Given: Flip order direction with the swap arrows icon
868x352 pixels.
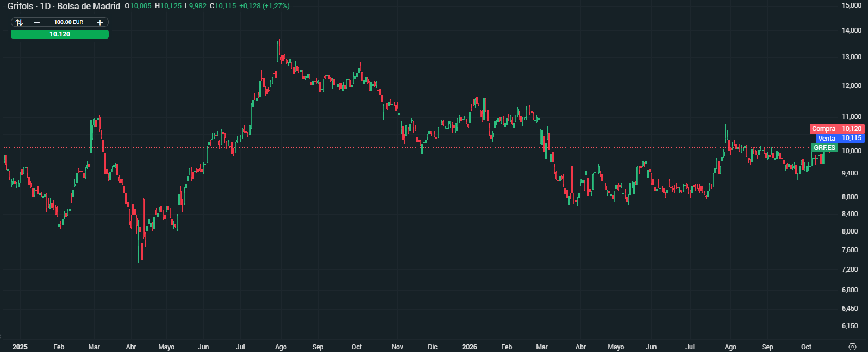Looking at the screenshot, I should point(19,22).
